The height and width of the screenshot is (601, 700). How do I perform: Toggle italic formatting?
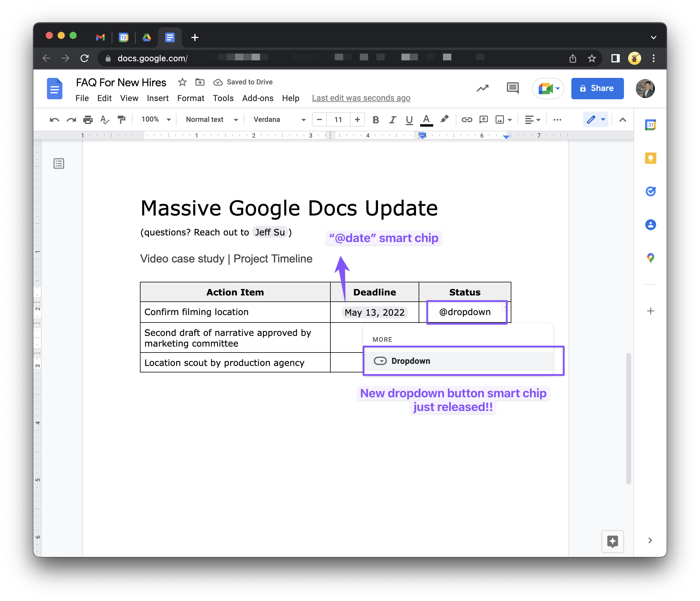[392, 120]
